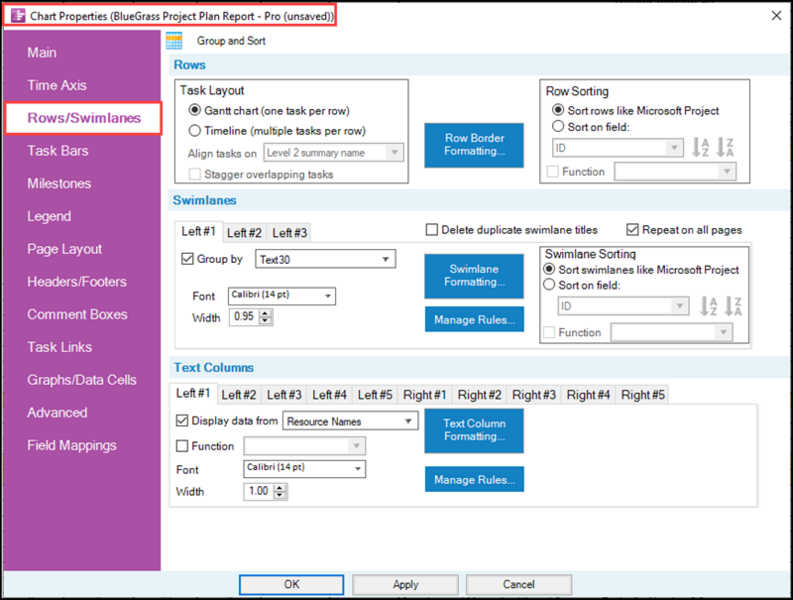The height and width of the screenshot is (600, 793).
Task: Open Comment Boxes settings
Action: coord(77,314)
